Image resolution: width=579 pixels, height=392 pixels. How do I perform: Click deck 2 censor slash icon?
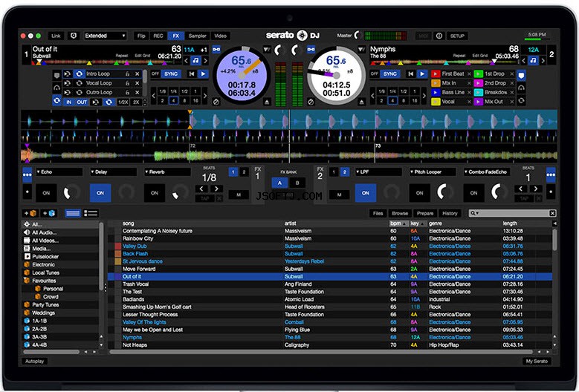pos(311,102)
